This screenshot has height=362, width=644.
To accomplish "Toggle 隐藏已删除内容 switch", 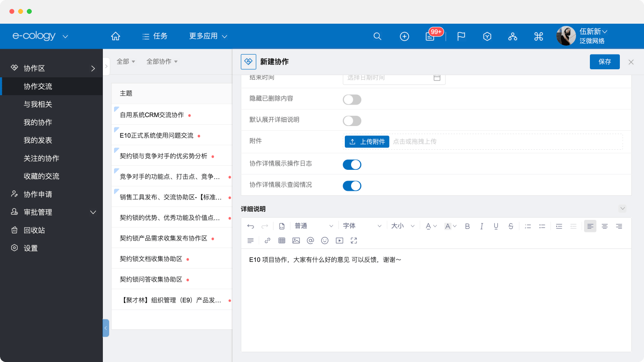I will pos(352,100).
